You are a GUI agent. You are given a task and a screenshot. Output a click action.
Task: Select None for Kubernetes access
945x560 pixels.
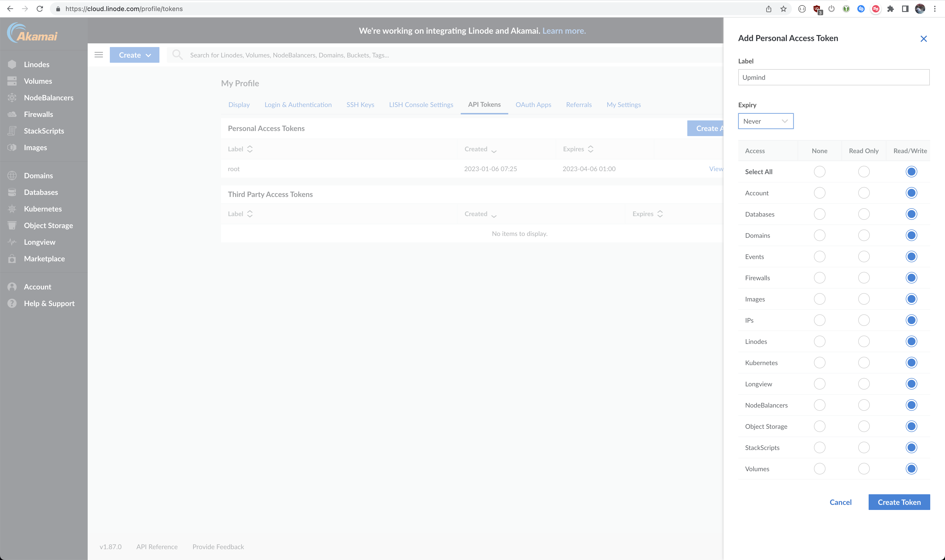pyautogui.click(x=819, y=363)
